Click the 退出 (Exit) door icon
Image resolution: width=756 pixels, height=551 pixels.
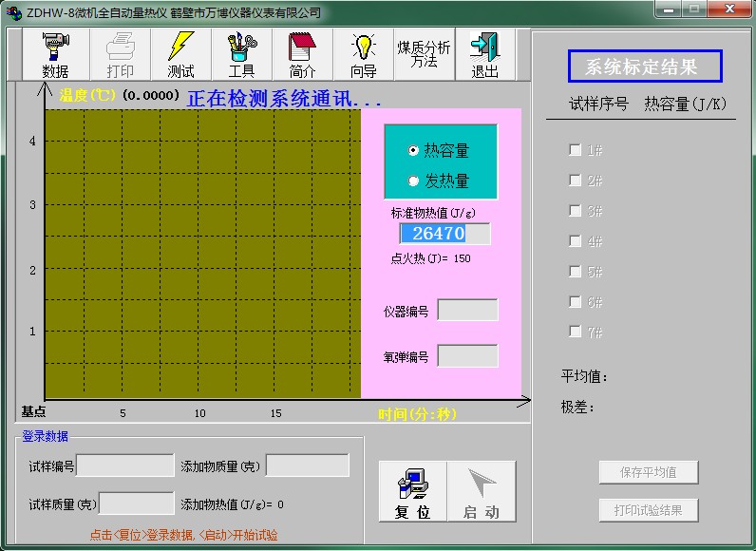click(484, 54)
